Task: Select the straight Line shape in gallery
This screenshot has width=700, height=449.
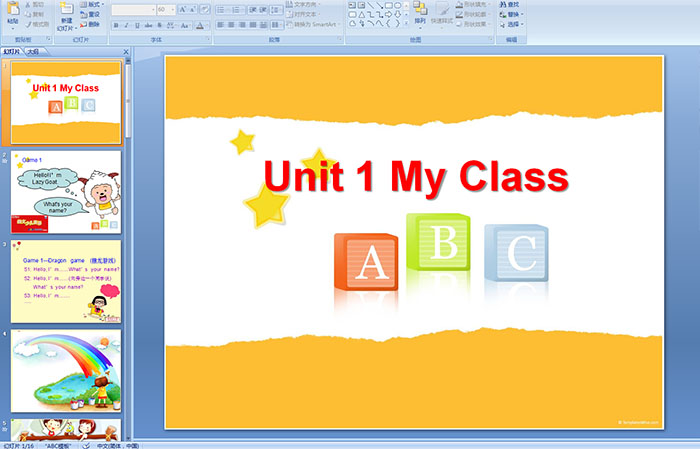Action: point(370,5)
